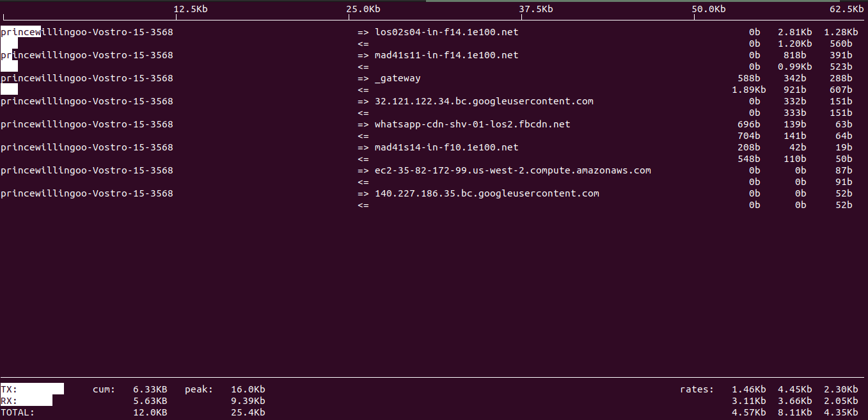The height and width of the screenshot is (420, 868).
Task: Click the mad41s14-in-f10.1e100.net hostname
Action: 446,147
